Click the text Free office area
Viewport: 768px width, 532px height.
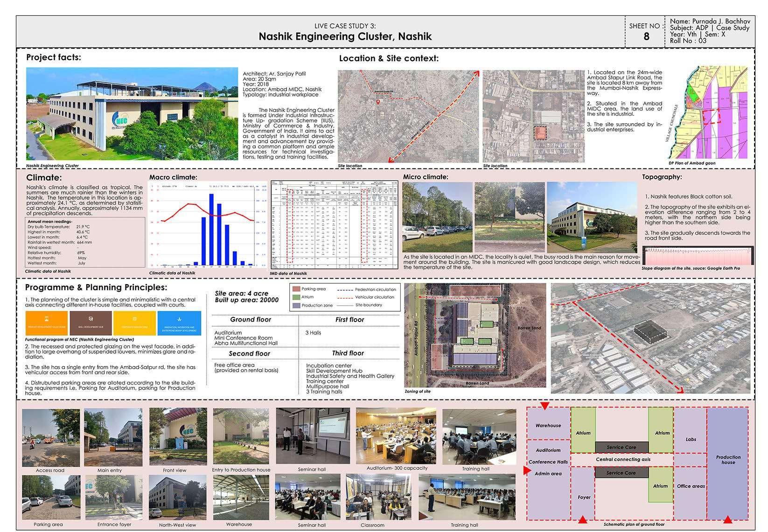pyautogui.click(x=234, y=365)
